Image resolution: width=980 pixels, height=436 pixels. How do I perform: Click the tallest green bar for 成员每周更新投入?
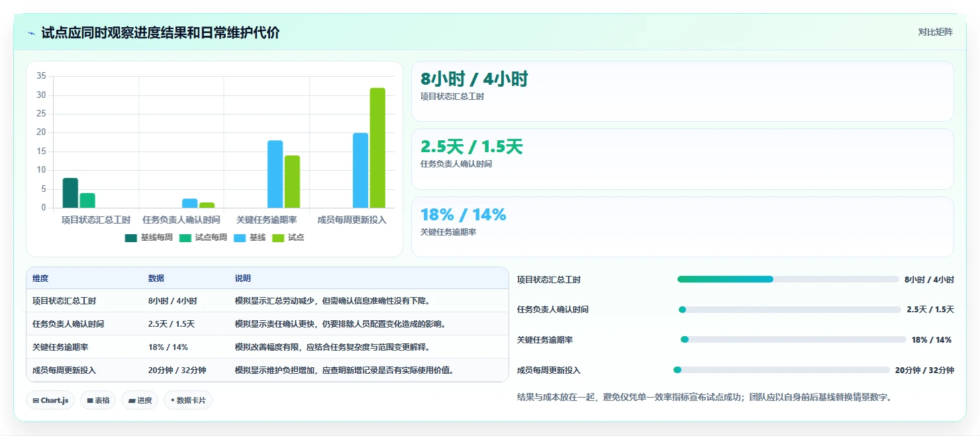tap(377, 148)
